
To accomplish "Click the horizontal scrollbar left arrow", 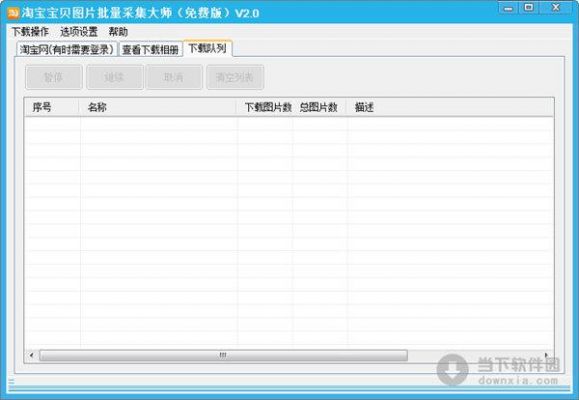I will [x=32, y=355].
